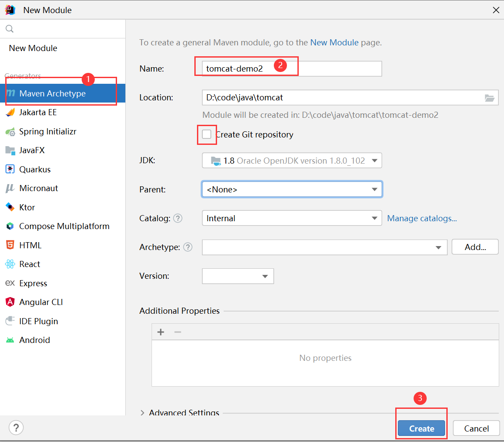Open the JDK dropdown
Image resolution: width=504 pixels, height=442 pixels.
click(292, 161)
